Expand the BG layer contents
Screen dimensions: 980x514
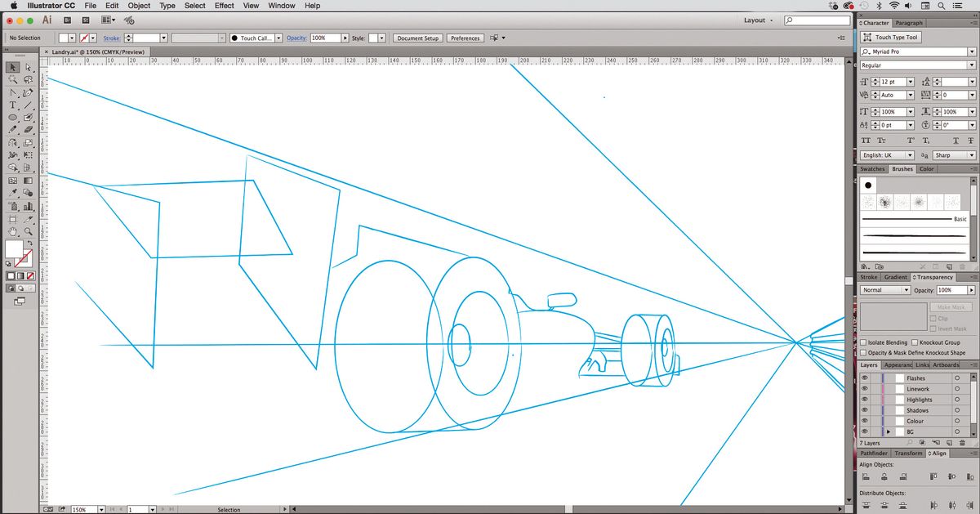click(x=888, y=431)
